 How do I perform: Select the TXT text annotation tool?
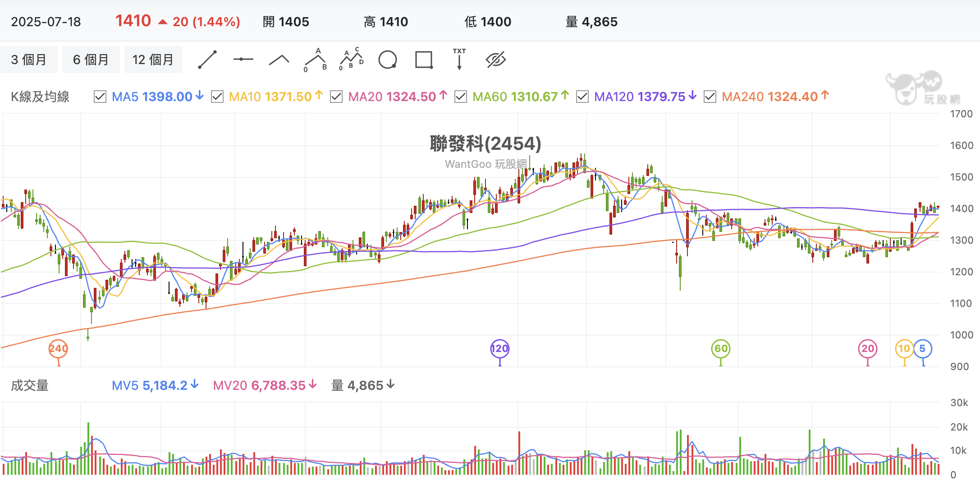coord(459,59)
